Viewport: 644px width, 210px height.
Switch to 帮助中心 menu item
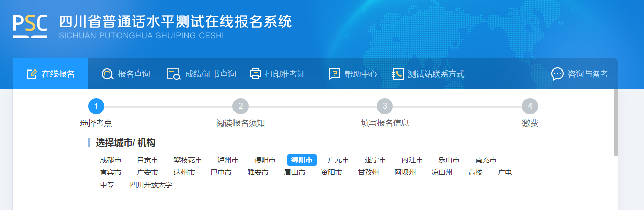click(x=361, y=74)
